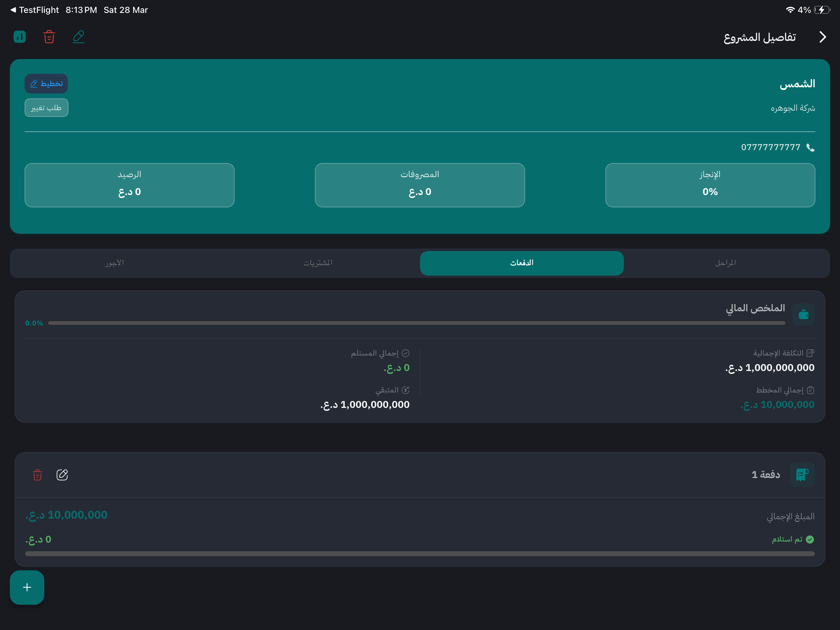Image resolution: width=840 pixels, height=630 pixels.
Task: Click the wallet icon in financial summary
Action: coord(803,314)
